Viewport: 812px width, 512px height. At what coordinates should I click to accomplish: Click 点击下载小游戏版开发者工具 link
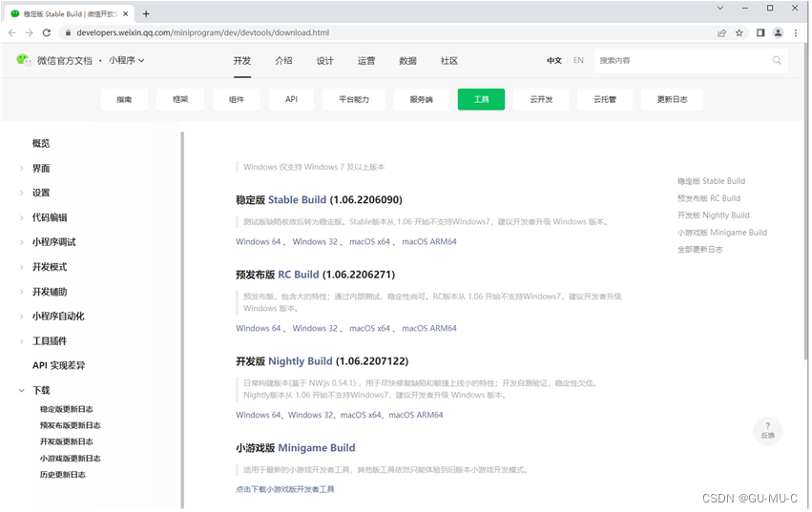pos(285,489)
